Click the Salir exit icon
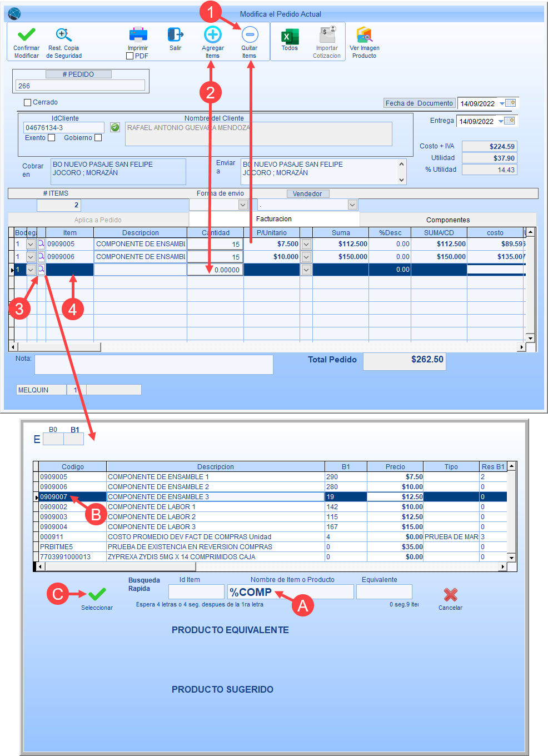This screenshot has width=548, height=756. coord(175,34)
